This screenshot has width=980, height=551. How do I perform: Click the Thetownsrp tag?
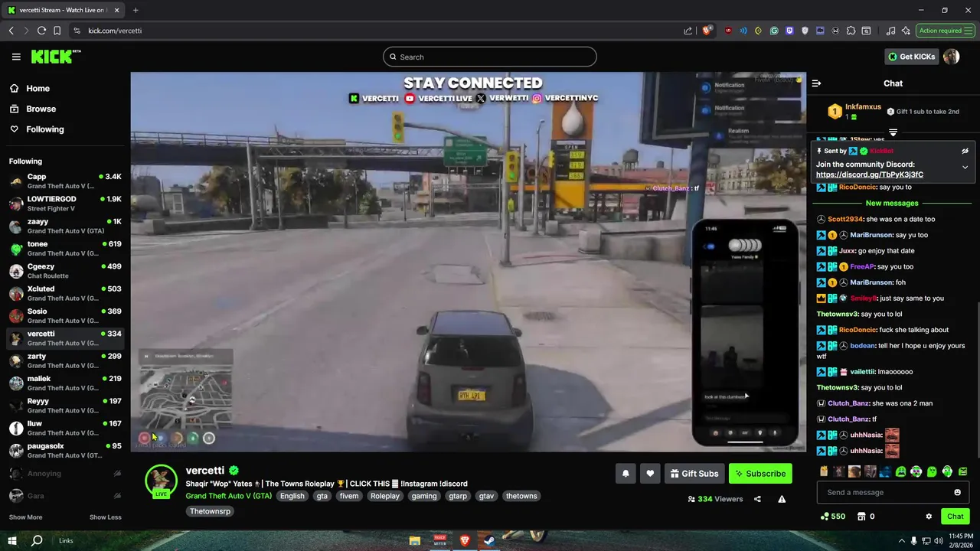(210, 511)
